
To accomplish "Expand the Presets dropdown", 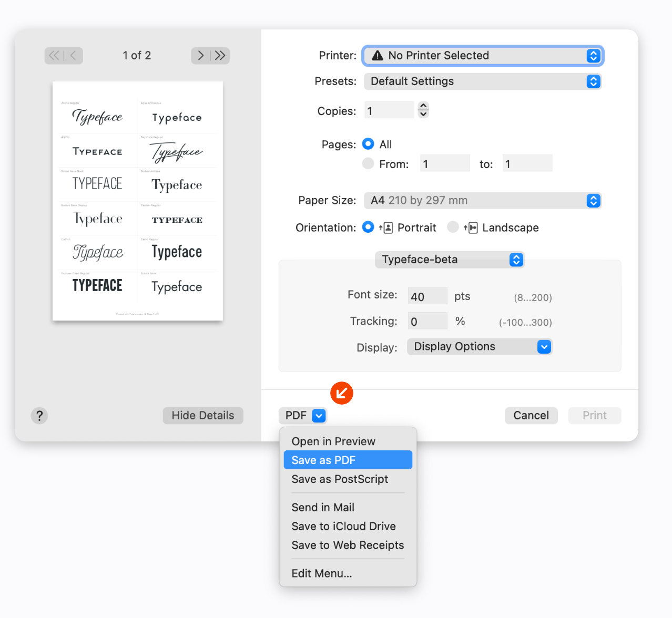I will [482, 81].
